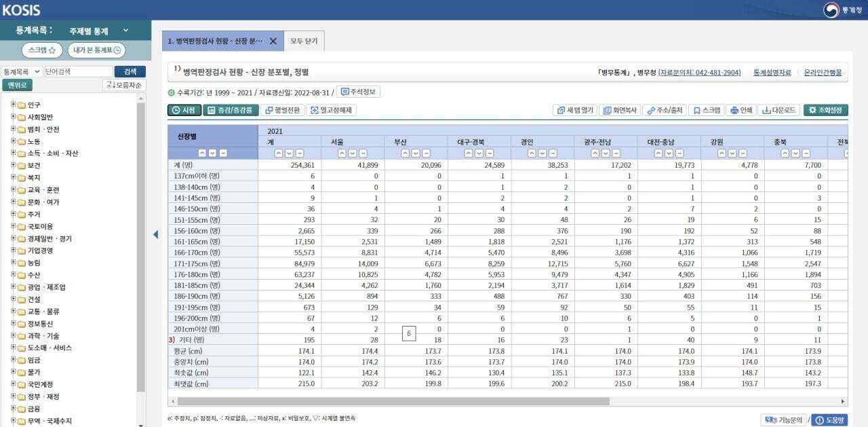This screenshot has height=427, width=868.
Task: Open 조회설정 query settings
Action: pos(825,110)
